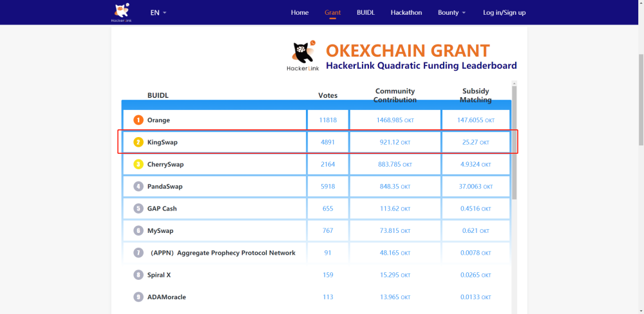
Task: Click the Subsidy Matching column header
Action: click(x=476, y=95)
